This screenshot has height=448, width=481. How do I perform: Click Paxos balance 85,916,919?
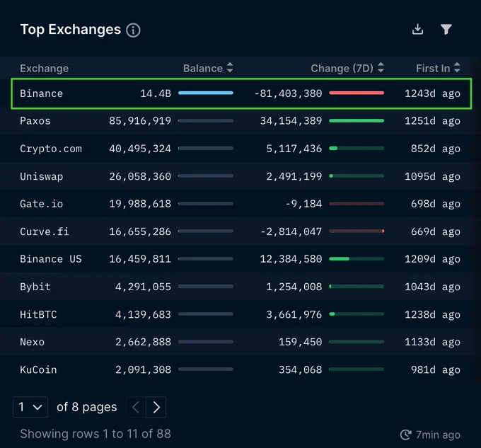[140, 121]
